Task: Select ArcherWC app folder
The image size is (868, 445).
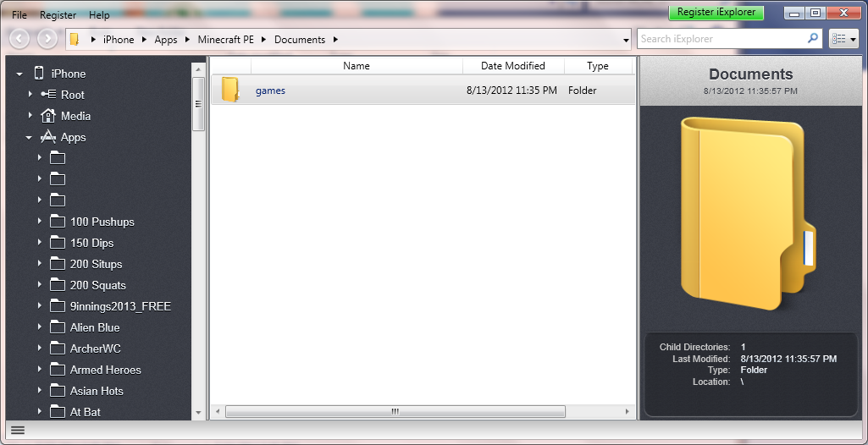Action: pyautogui.click(x=95, y=349)
